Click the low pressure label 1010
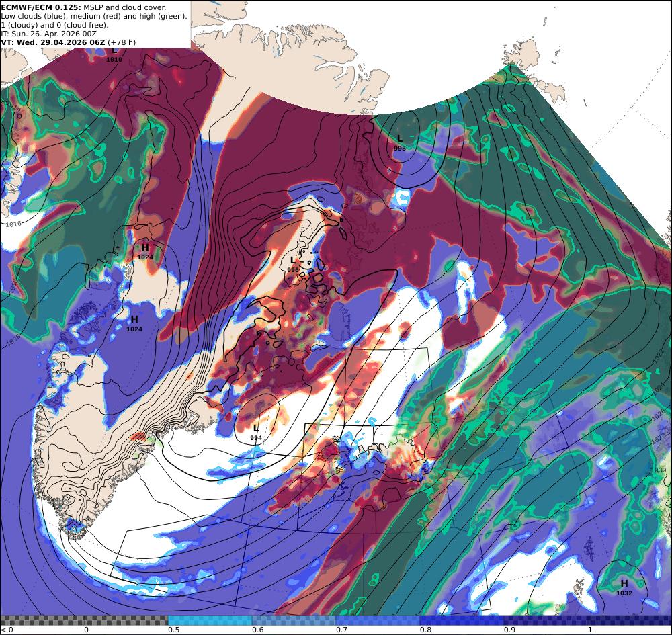This screenshot has width=672, height=635. click(114, 60)
